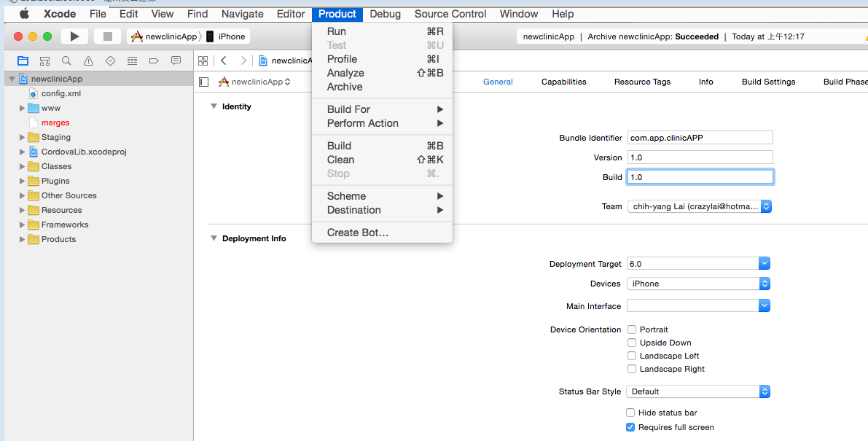Screen dimensions: 868x441
Task: Open the Symbol navigator icon
Action: coord(45,61)
